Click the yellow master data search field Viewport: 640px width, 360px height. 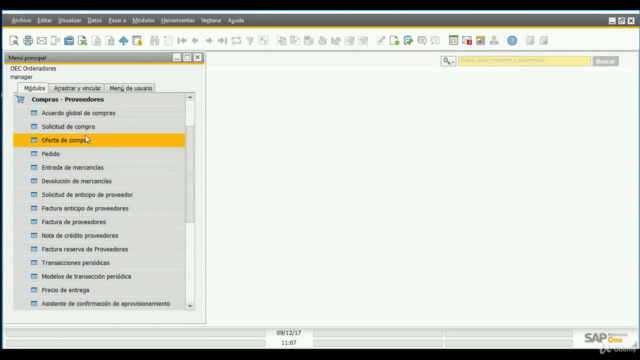pos(524,61)
